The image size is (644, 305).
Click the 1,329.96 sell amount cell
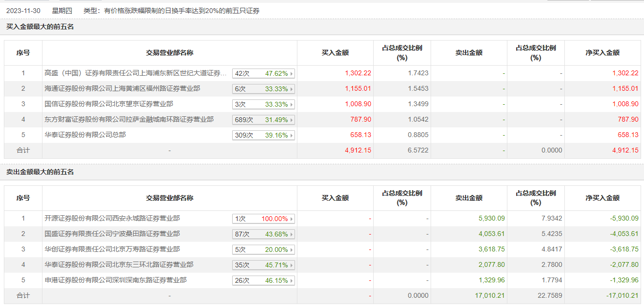tap(491, 280)
